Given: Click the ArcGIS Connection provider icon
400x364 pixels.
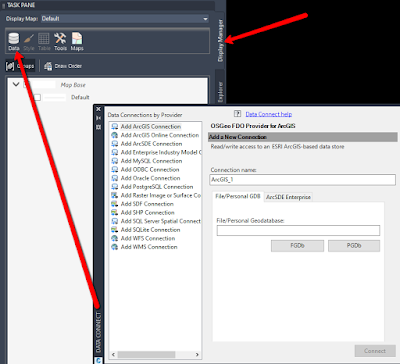Looking at the screenshot, I should tap(115, 126).
